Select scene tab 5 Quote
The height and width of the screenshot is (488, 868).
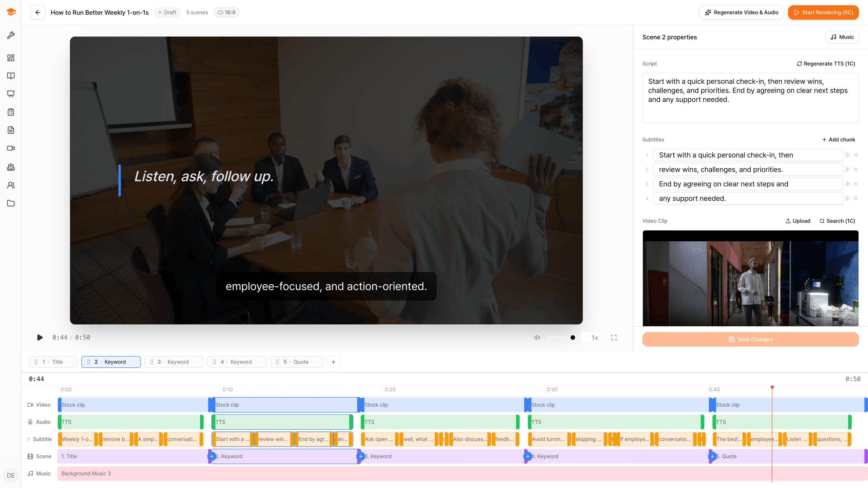pyautogui.click(x=297, y=362)
